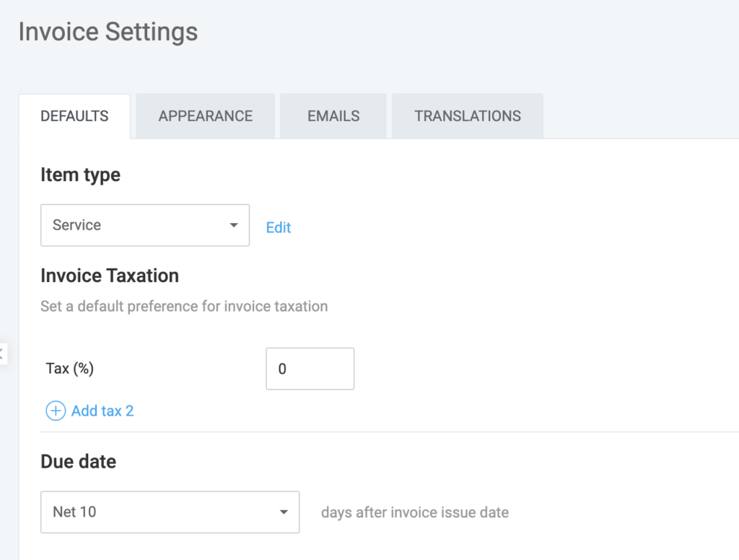Click the Item type section heading

pos(80,175)
